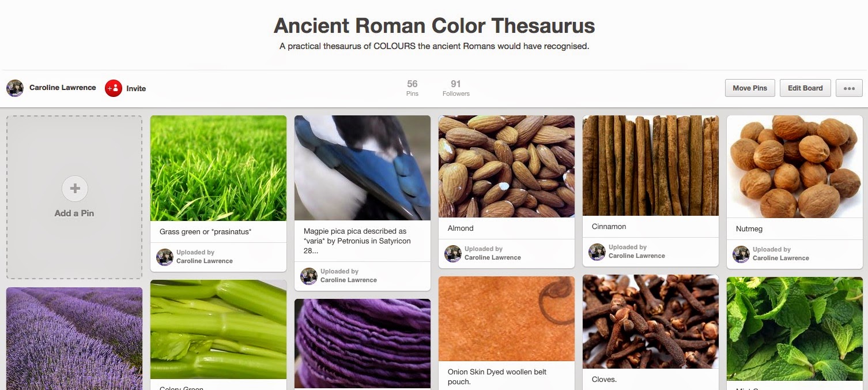Click the uploader avatar under Grass green pin
This screenshot has height=390, width=868.
click(x=165, y=257)
